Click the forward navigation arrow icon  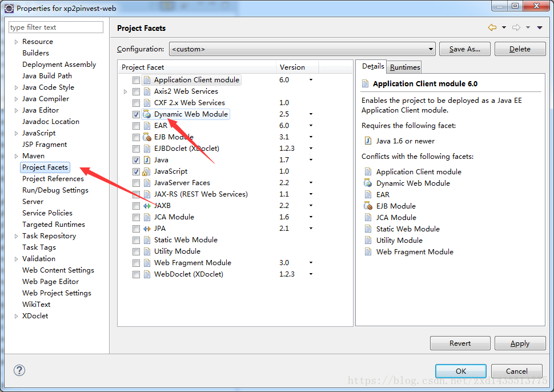pos(516,27)
